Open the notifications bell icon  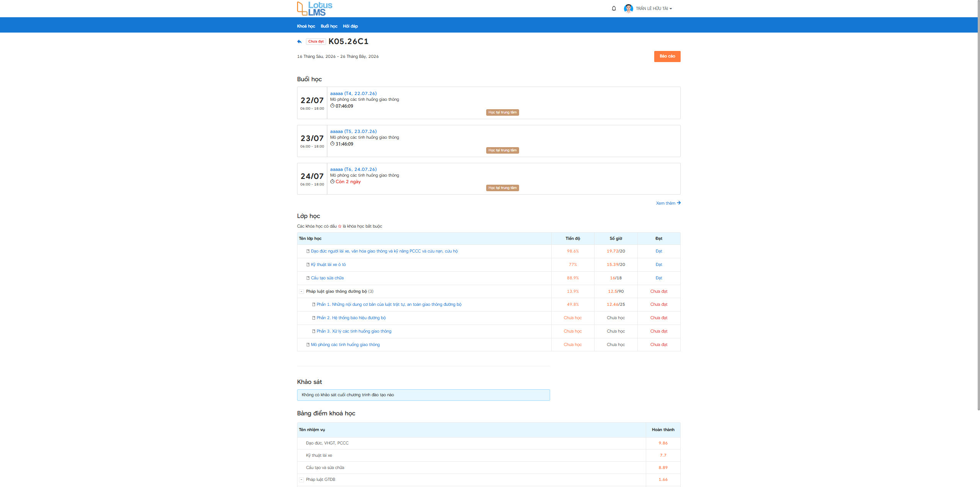(x=614, y=8)
